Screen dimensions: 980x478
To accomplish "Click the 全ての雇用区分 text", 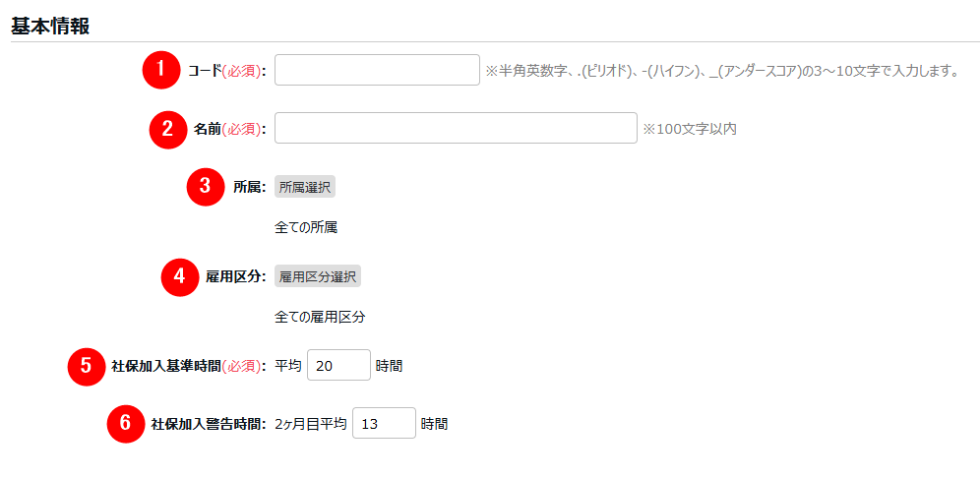I will (x=320, y=318).
